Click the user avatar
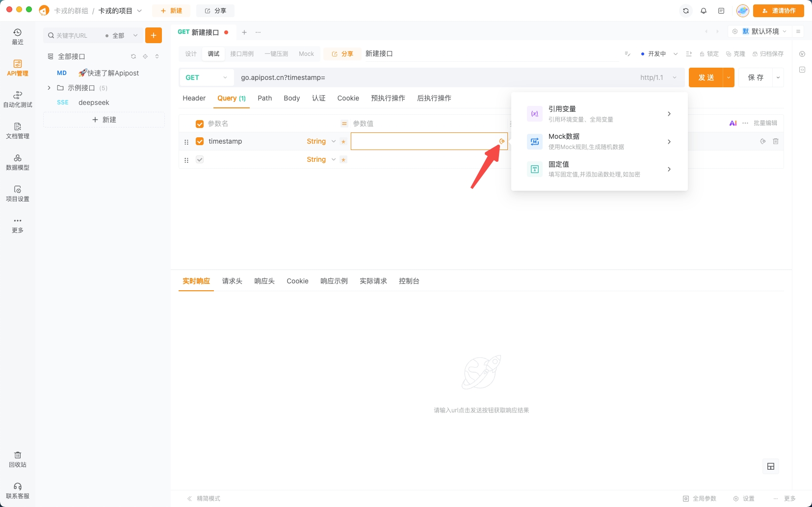 pyautogui.click(x=743, y=11)
